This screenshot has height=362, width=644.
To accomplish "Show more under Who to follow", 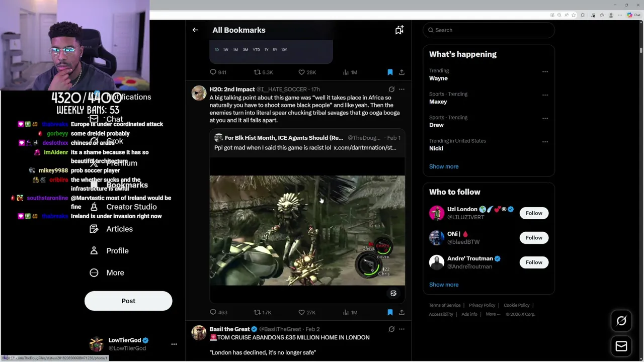I will [x=444, y=285].
